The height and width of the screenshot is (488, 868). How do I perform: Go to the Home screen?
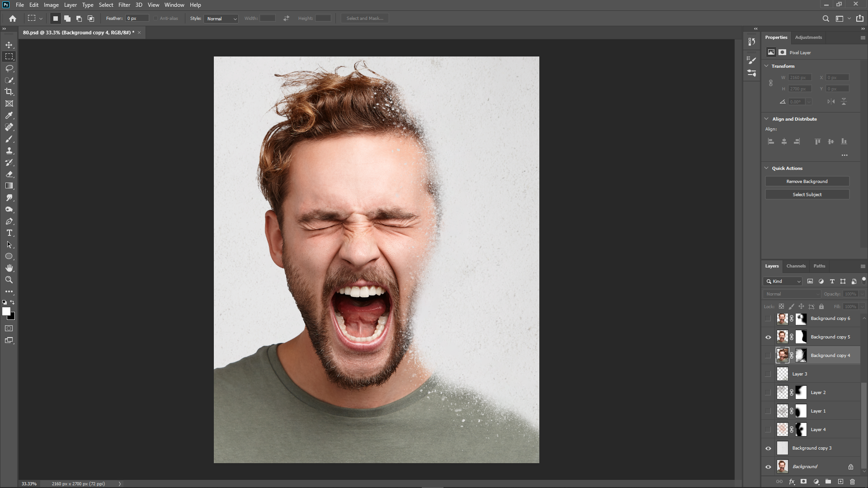tap(13, 19)
